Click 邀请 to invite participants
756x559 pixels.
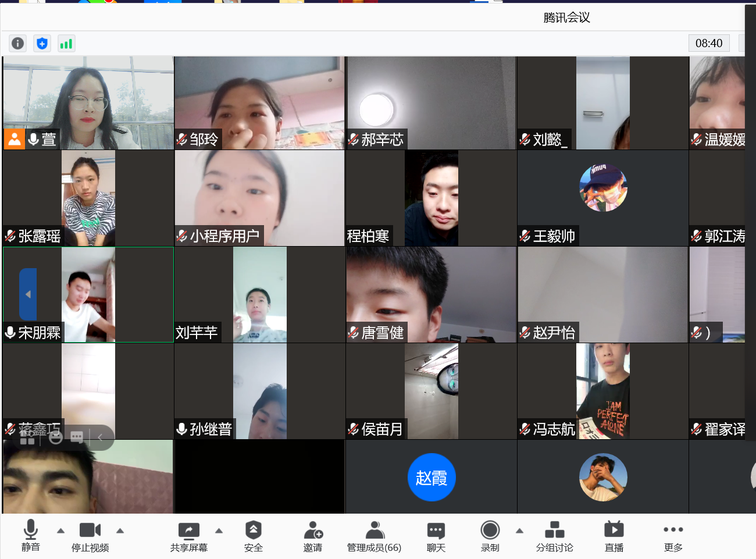313,536
